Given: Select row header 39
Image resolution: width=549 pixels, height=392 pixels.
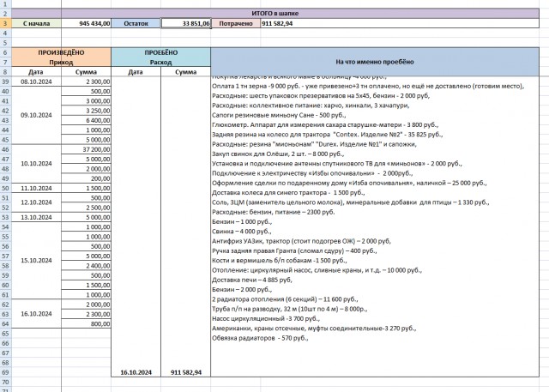Looking at the screenshot, I should [5, 81].
